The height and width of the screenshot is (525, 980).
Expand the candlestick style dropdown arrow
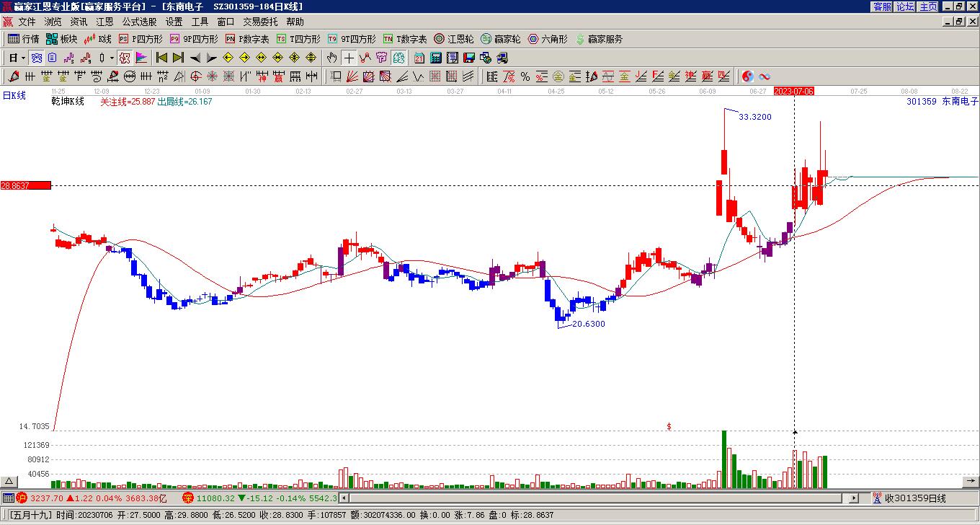(112, 58)
